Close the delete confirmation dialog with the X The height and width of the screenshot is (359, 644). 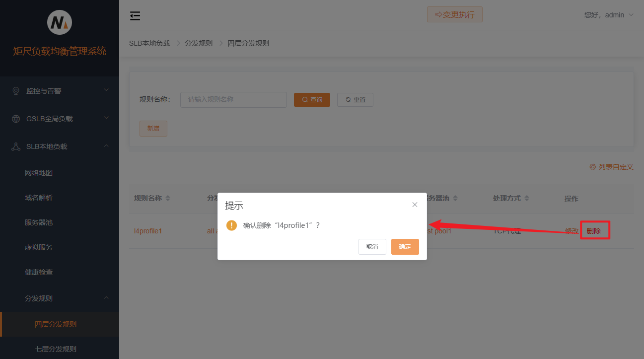[415, 204]
